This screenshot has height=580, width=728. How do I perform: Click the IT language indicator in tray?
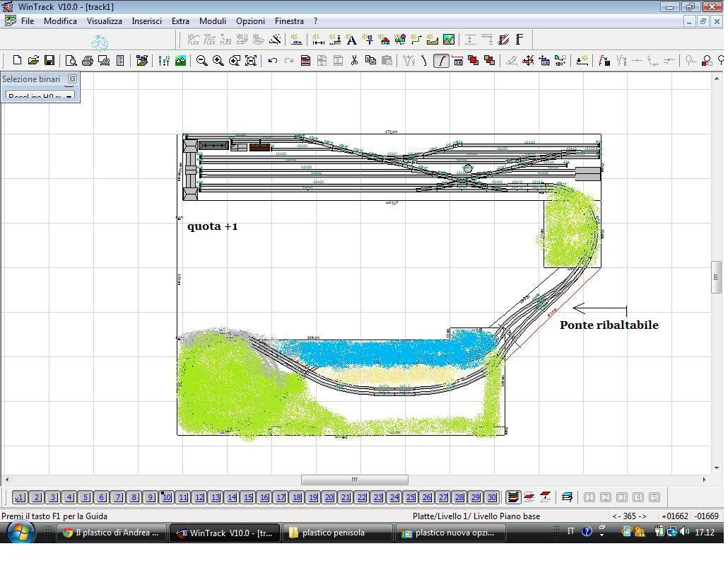[570, 531]
